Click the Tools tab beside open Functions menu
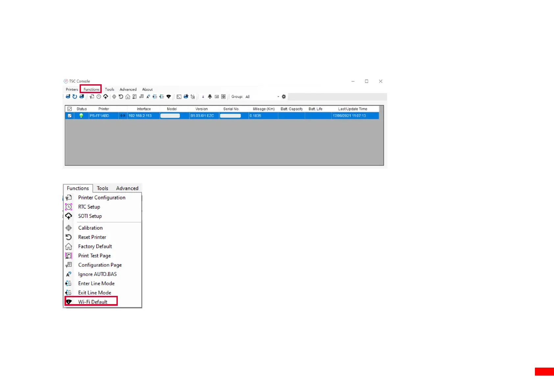This screenshot has width=554, height=392. [x=102, y=188]
